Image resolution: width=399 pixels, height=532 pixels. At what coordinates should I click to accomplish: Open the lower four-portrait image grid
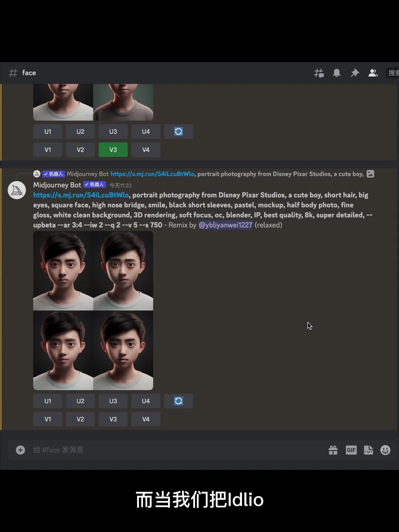pos(93,311)
